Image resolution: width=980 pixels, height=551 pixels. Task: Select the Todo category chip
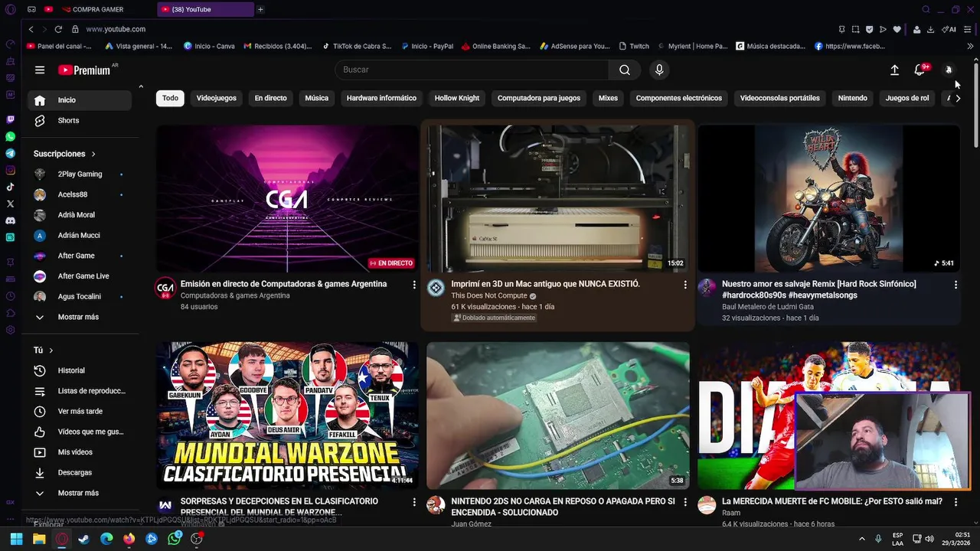point(170,98)
